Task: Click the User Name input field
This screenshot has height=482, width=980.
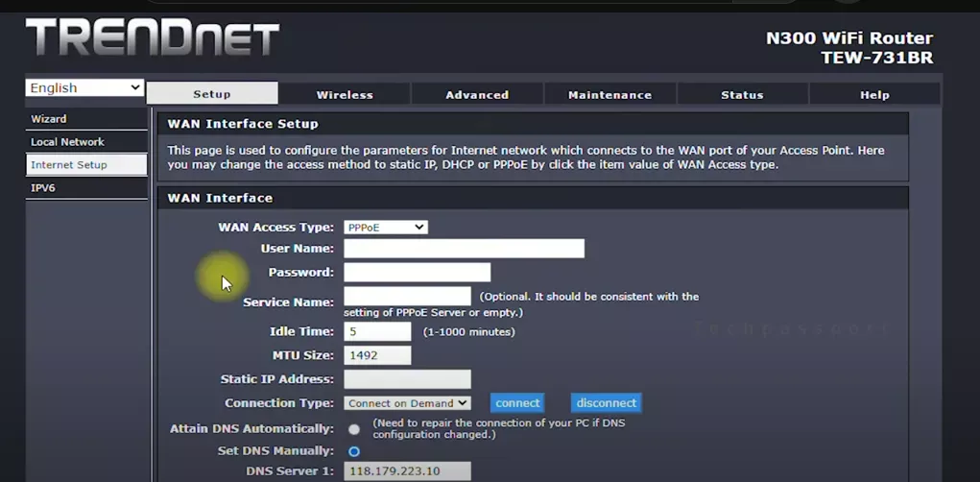Action: tap(464, 249)
